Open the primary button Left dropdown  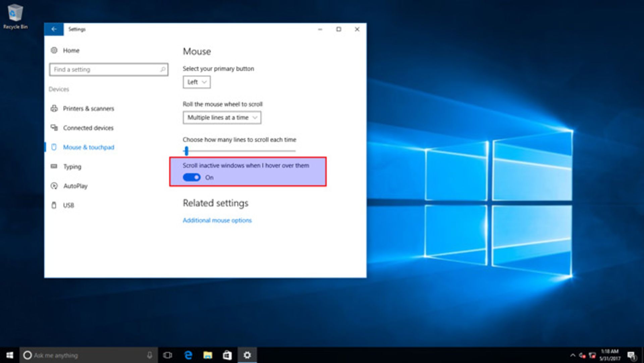click(x=197, y=82)
